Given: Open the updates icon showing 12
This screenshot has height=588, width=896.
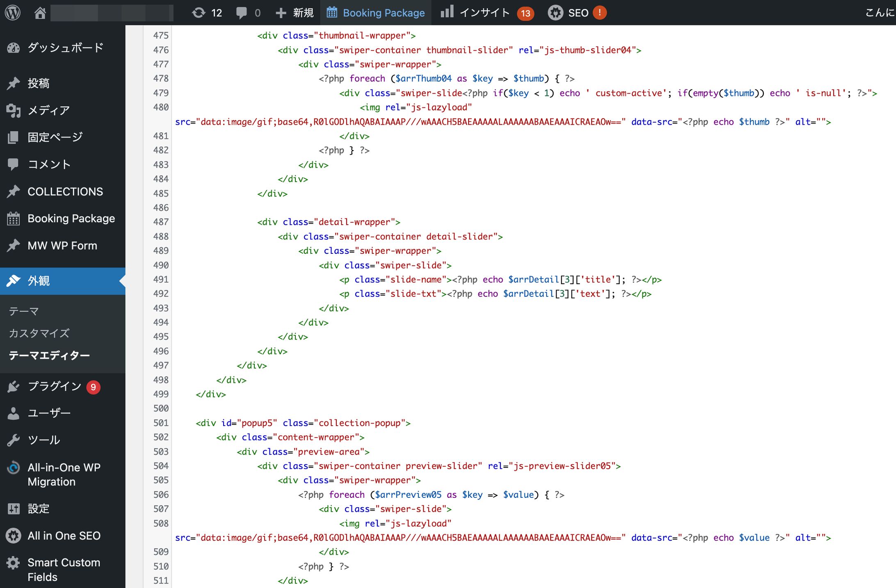Looking at the screenshot, I should [x=199, y=13].
